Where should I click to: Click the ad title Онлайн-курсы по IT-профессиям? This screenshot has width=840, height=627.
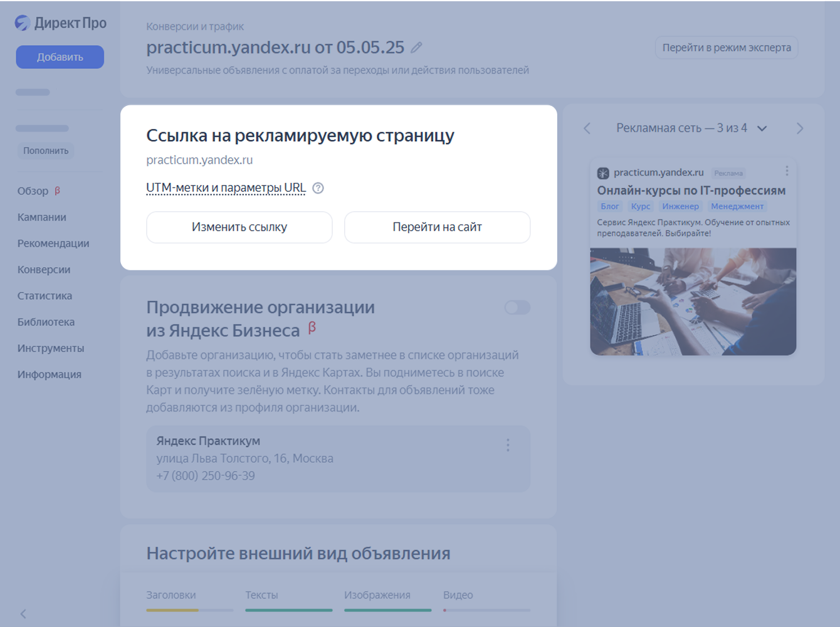pyautogui.click(x=691, y=191)
